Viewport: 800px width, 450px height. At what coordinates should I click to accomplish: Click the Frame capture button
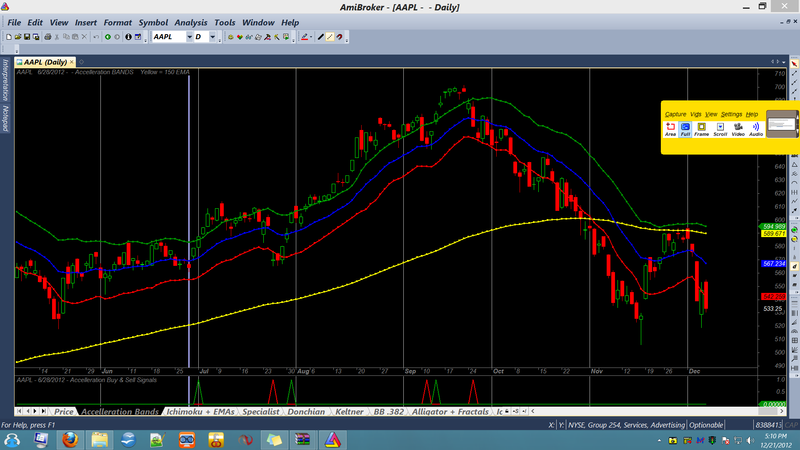(x=702, y=129)
